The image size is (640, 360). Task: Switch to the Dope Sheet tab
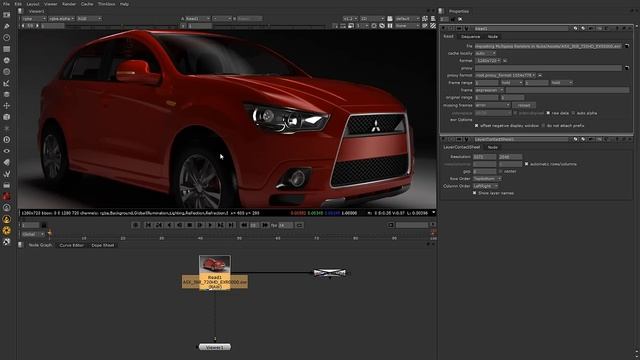103,245
